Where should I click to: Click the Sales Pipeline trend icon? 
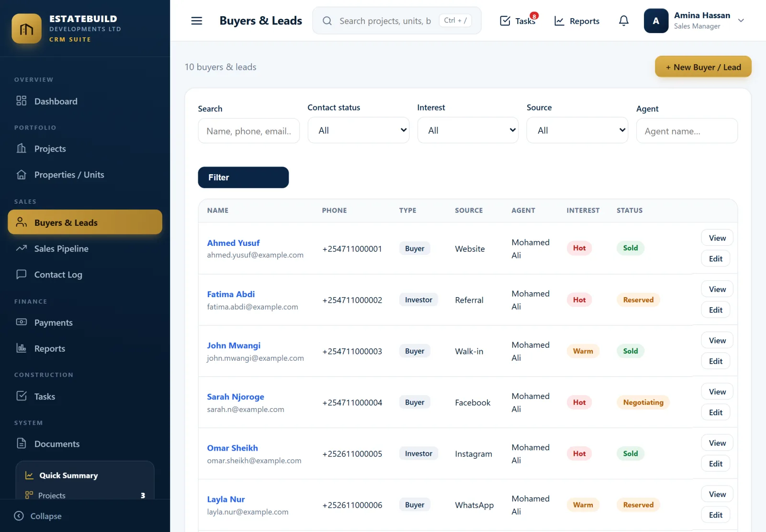point(22,248)
